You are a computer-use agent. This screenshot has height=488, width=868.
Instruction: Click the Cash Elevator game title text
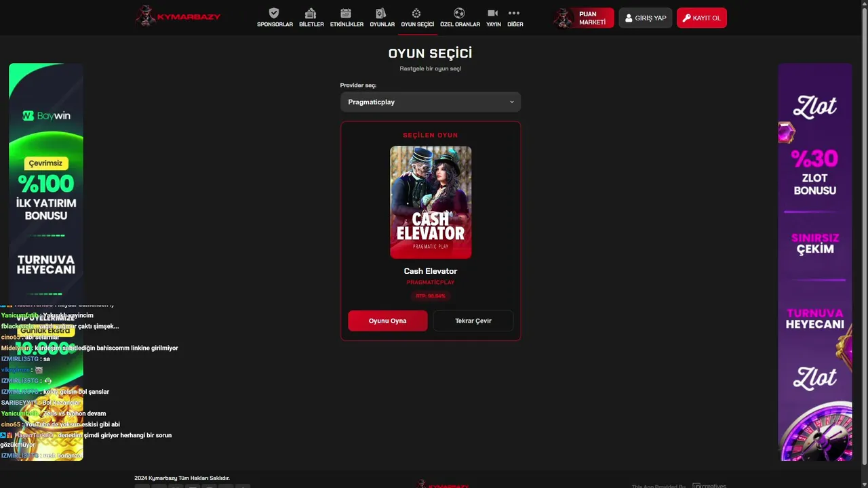coord(431,271)
